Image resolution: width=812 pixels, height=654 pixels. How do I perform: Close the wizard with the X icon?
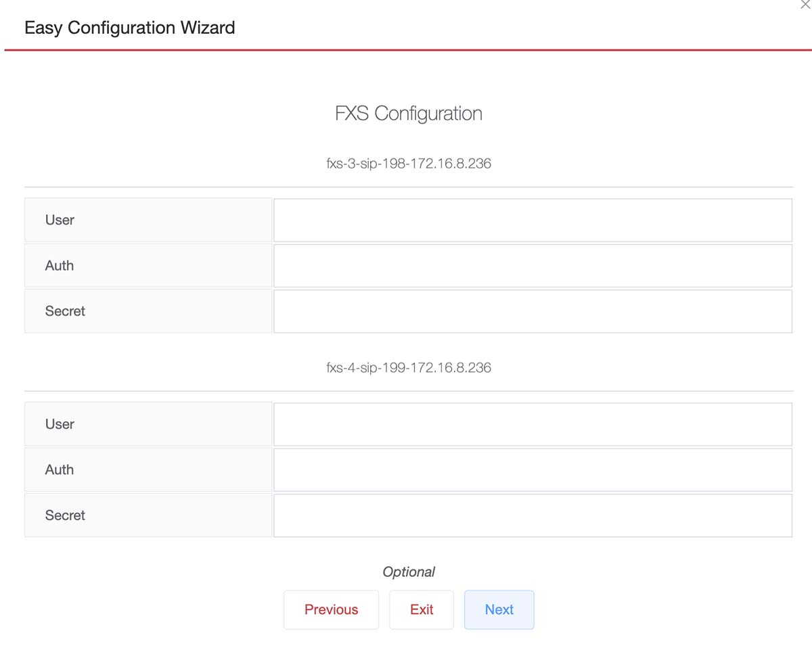pyautogui.click(x=805, y=4)
